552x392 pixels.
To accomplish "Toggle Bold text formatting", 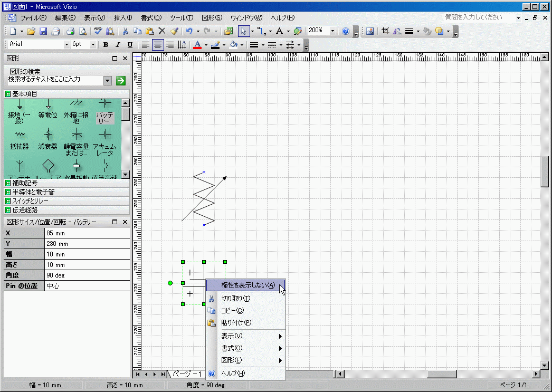I will coord(106,45).
